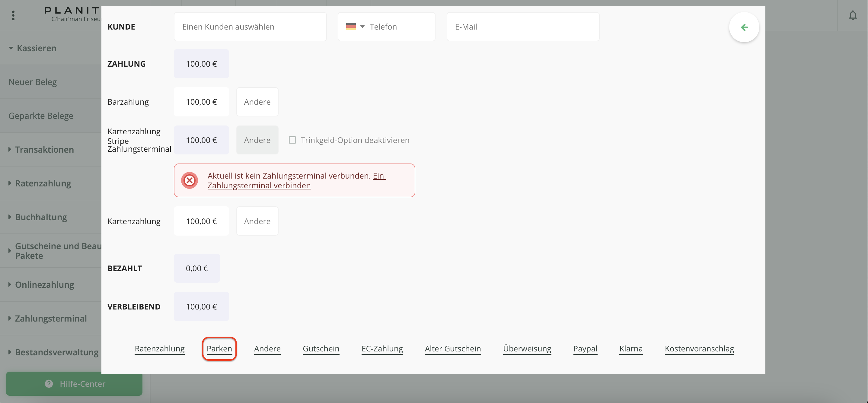Open the notification bell
The width and height of the screenshot is (868, 403).
point(853,15)
